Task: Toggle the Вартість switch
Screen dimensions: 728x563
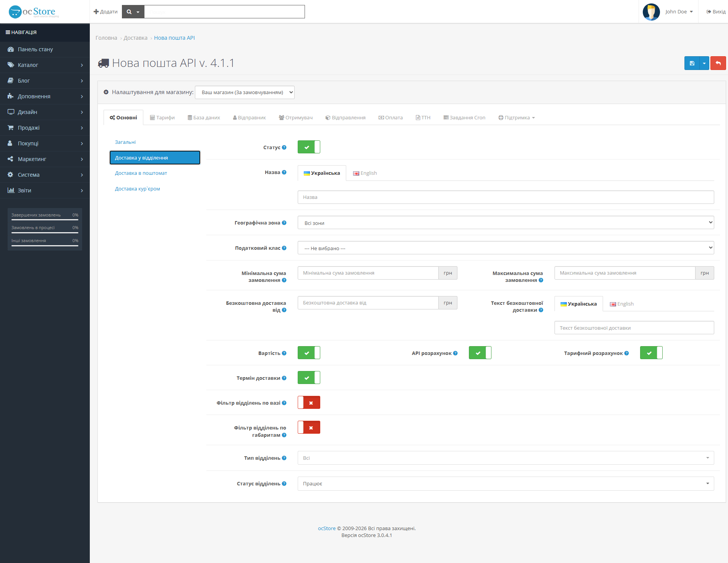Action: 309,353
